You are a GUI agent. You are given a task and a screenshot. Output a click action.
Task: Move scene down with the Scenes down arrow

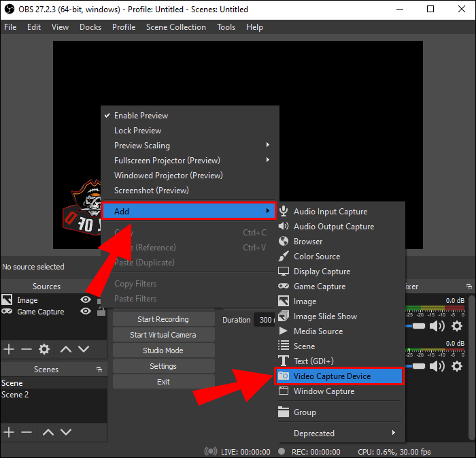pos(66,432)
